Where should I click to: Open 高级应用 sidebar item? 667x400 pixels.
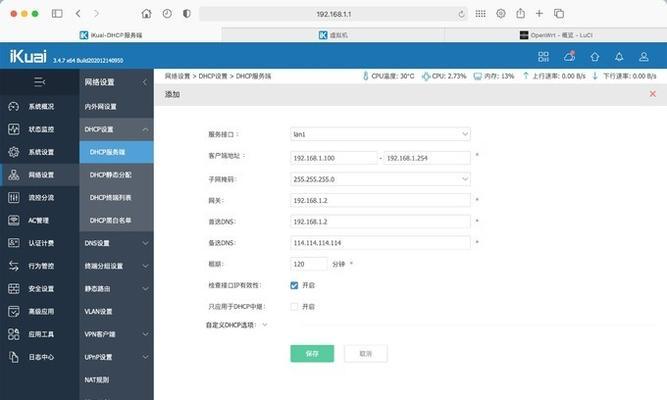[39, 311]
